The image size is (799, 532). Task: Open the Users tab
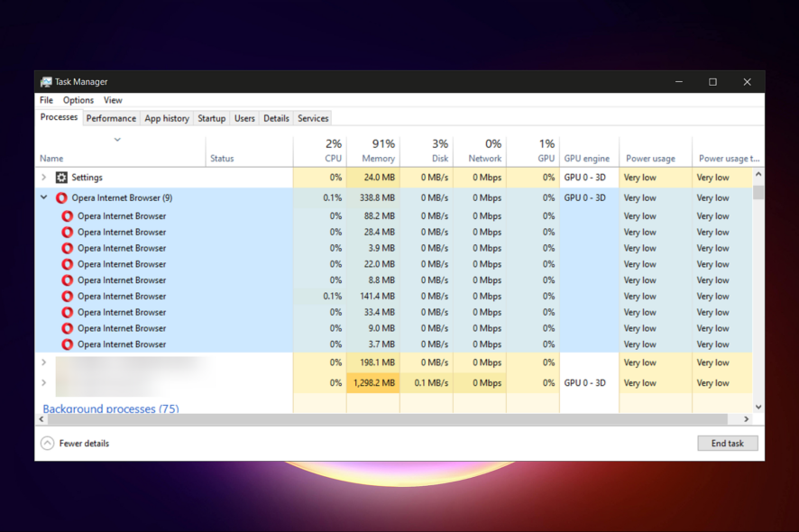tap(244, 118)
